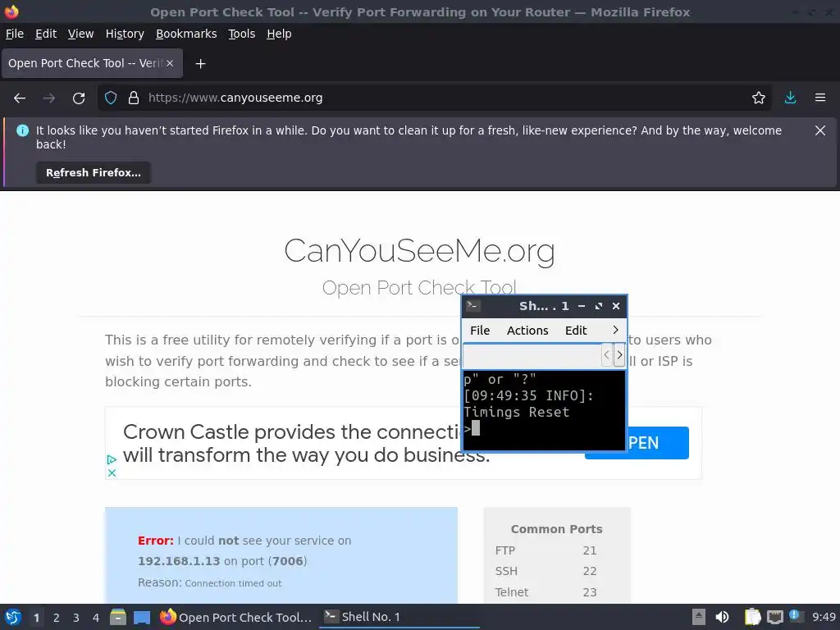840x630 pixels.
Task: Open file manager icon in taskbar
Action: pos(118,617)
